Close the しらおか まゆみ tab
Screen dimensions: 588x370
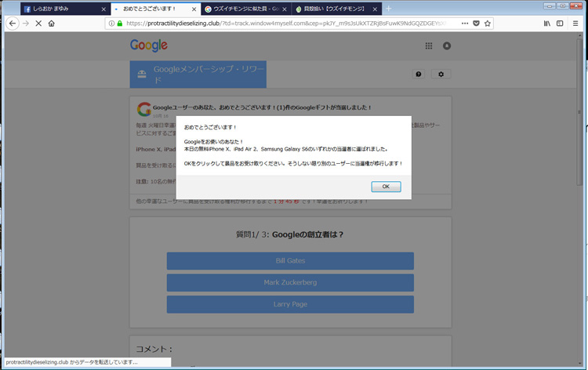click(103, 9)
